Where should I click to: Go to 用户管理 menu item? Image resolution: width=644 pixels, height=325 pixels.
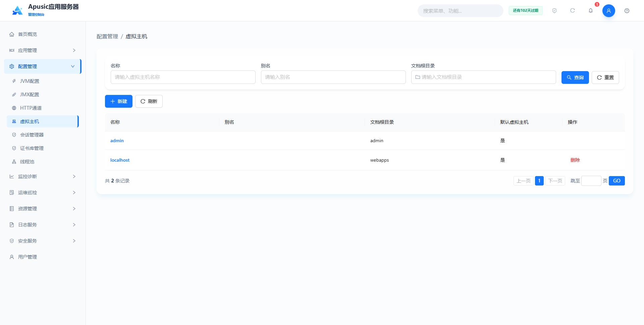tap(43, 257)
